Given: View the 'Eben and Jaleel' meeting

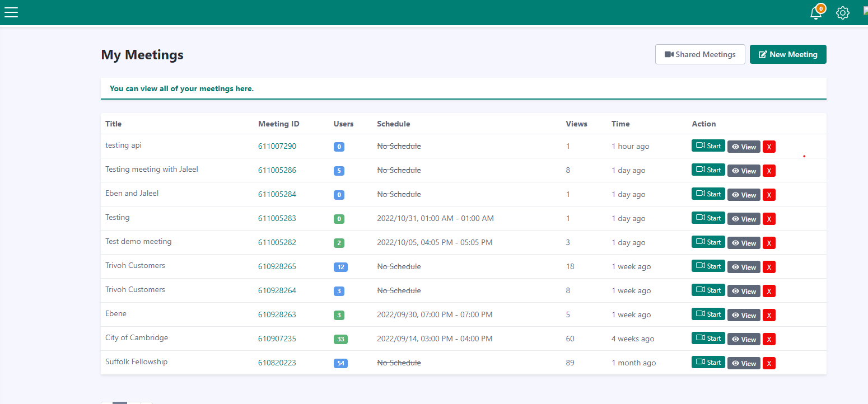Looking at the screenshot, I should coord(744,195).
